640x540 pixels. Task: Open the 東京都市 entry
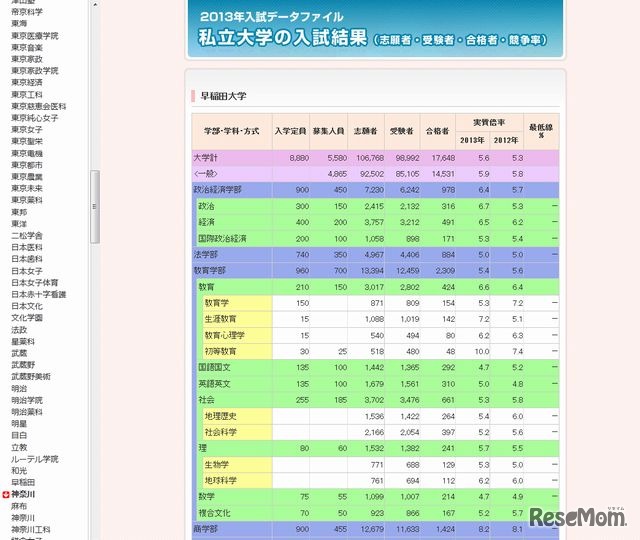27,165
